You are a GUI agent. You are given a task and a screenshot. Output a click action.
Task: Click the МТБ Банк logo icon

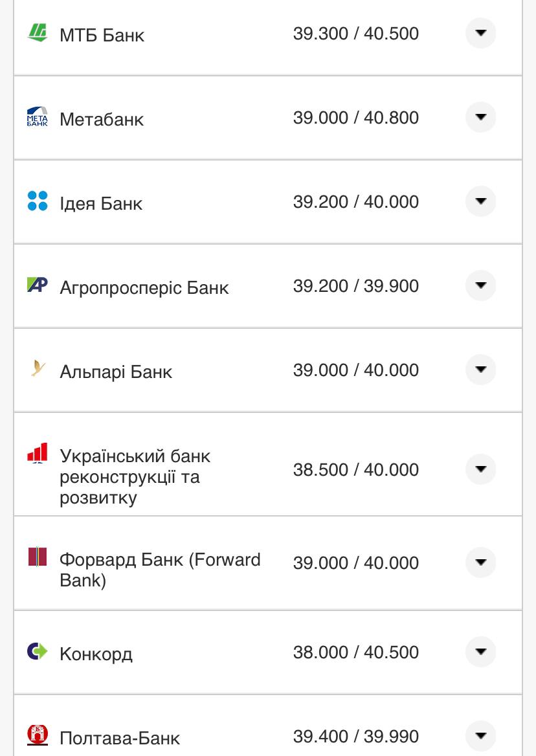[x=38, y=32]
